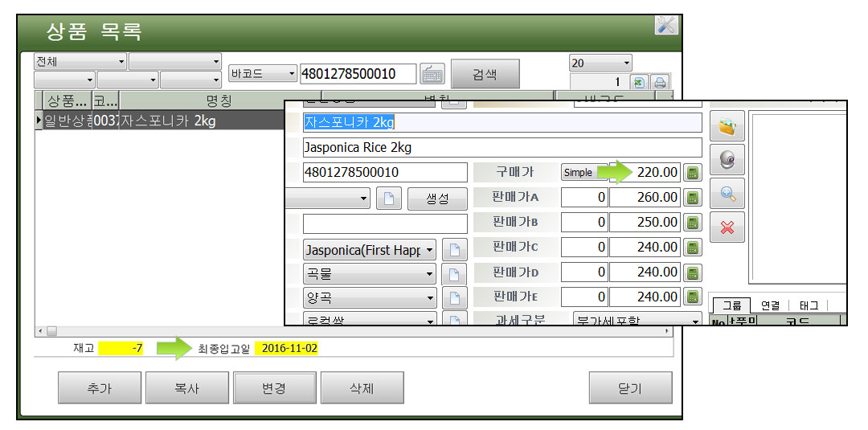
Task: Click the 상품... column header
Action: click(67, 100)
